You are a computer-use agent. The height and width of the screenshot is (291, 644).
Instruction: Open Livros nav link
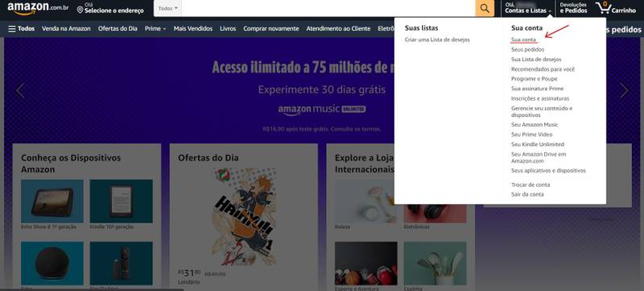(x=228, y=29)
